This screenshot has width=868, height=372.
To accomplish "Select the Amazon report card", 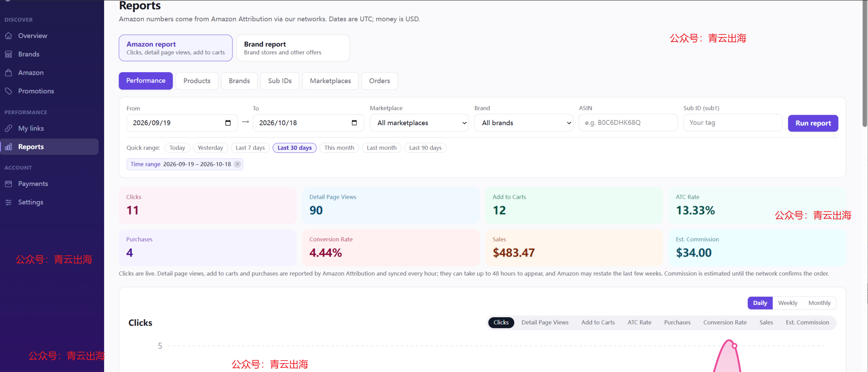I will [176, 48].
